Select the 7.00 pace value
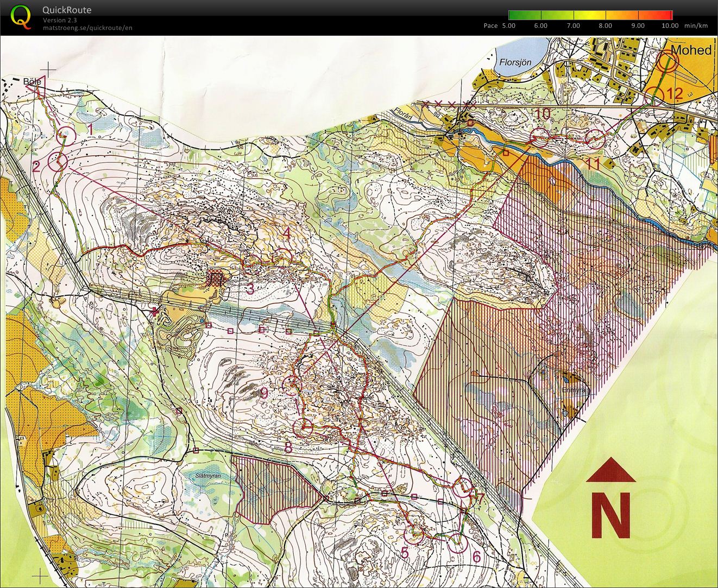 [x=574, y=26]
